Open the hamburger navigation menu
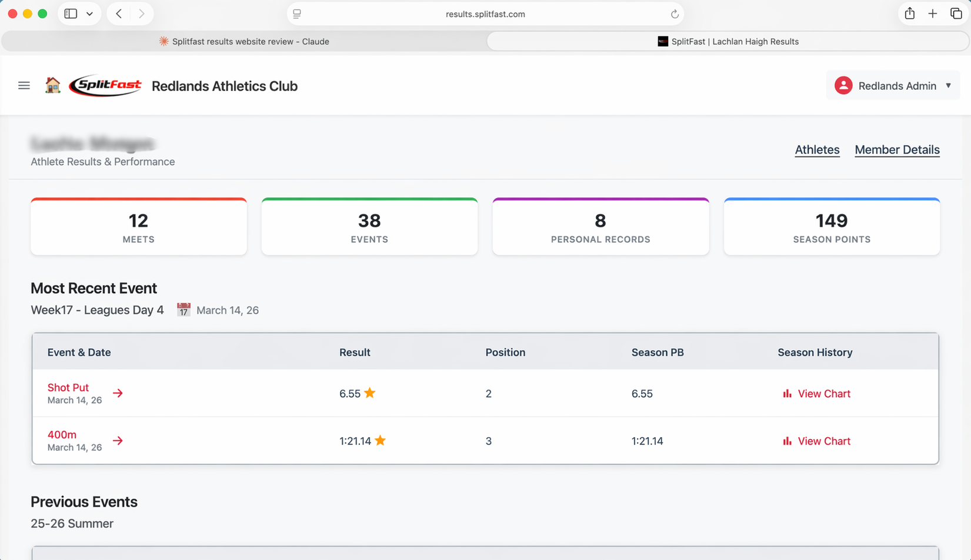971x560 pixels. (24, 85)
